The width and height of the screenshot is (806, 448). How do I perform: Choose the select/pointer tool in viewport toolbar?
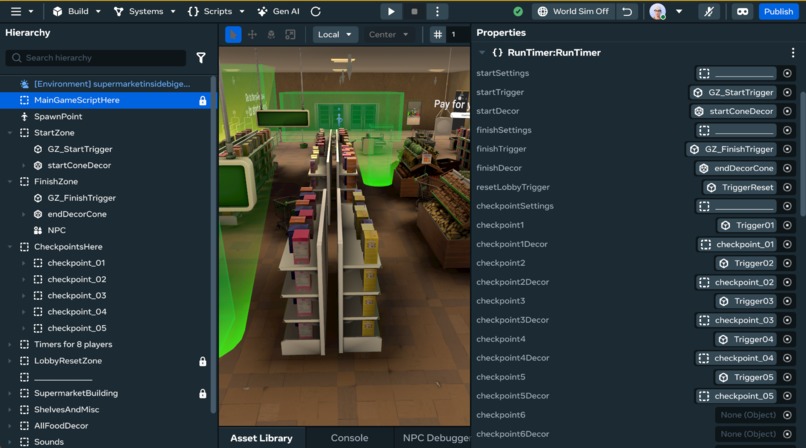[x=233, y=34]
